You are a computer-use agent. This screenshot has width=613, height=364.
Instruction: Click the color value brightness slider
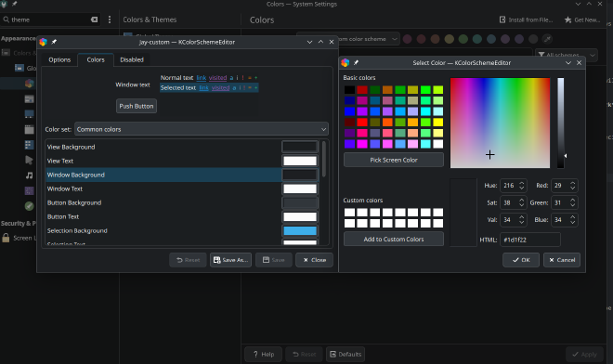561,123
